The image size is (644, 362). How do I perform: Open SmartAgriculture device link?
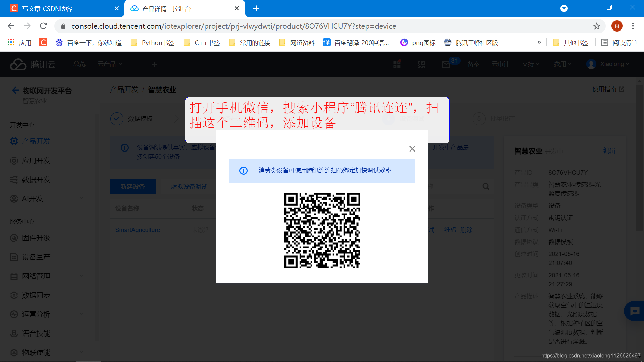pos(138,230)
